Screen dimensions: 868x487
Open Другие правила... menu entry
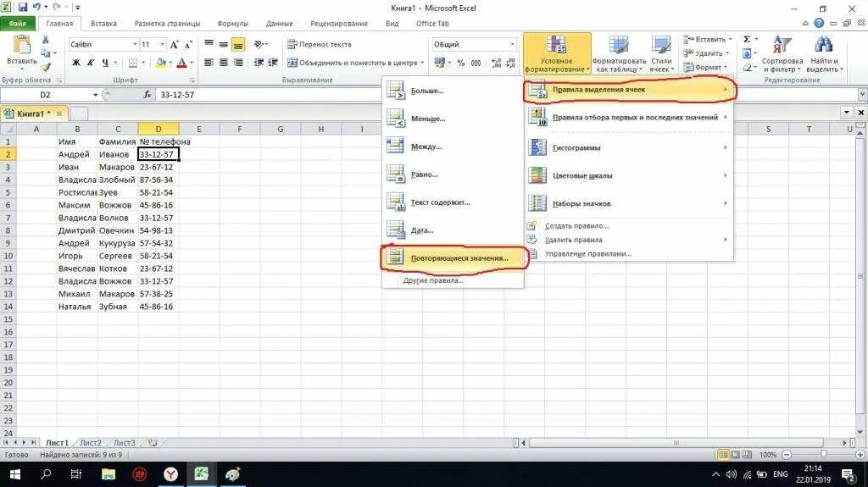[x=453, y=280]
